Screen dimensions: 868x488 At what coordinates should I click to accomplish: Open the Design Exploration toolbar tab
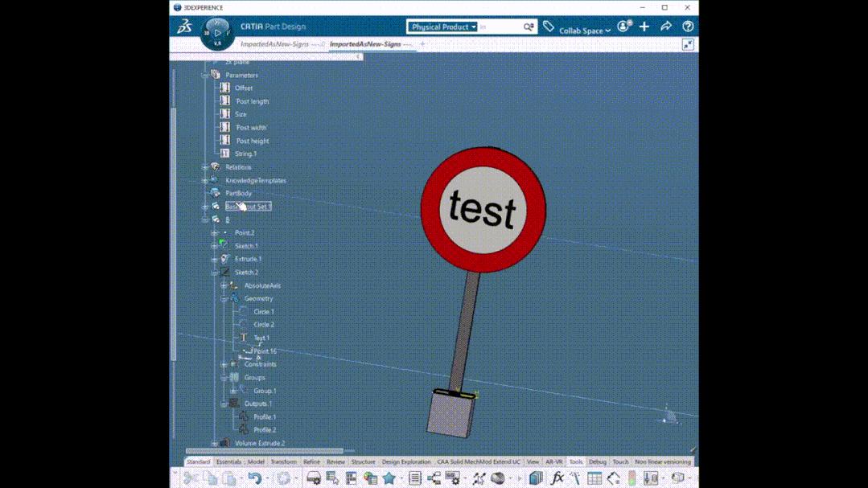406,462
